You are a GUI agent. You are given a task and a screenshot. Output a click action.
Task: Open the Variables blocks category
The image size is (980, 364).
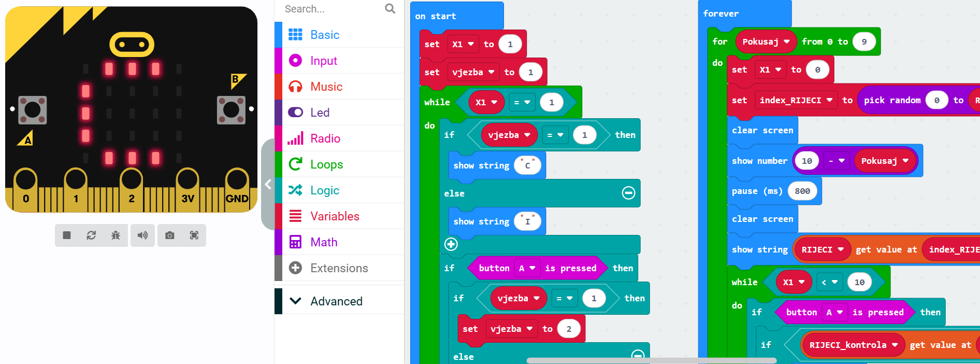[x=335, y=216]
